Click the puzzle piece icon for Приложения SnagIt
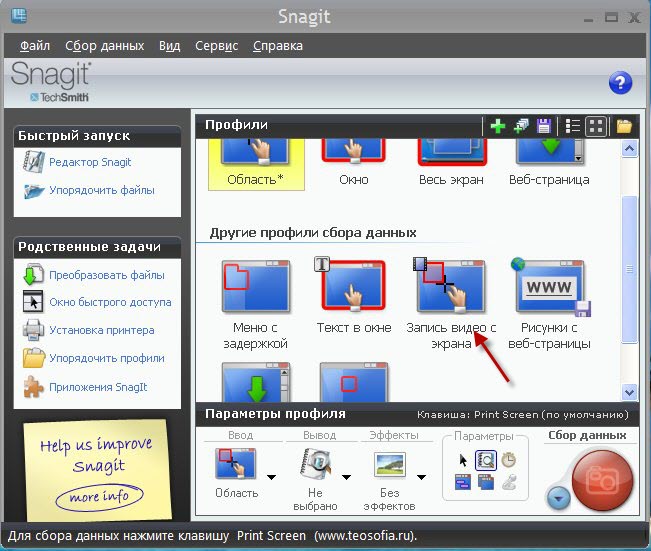This screenshot has width=651, height=551. point(33,387)
